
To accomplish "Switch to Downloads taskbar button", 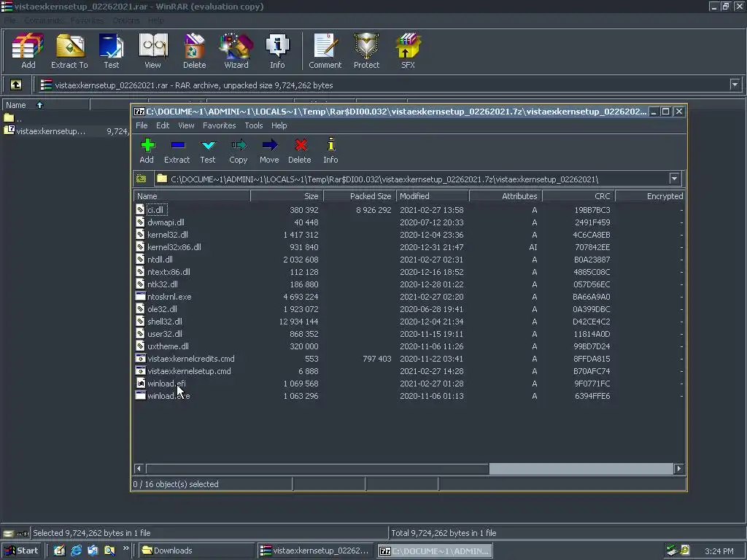I will pyautogui.click(x=196, y=551).
